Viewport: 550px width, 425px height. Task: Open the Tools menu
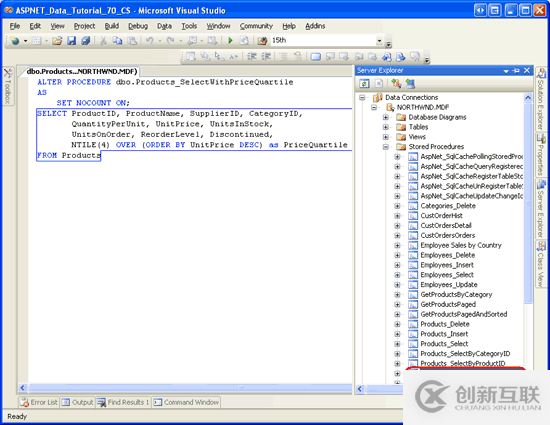point(189,26)
